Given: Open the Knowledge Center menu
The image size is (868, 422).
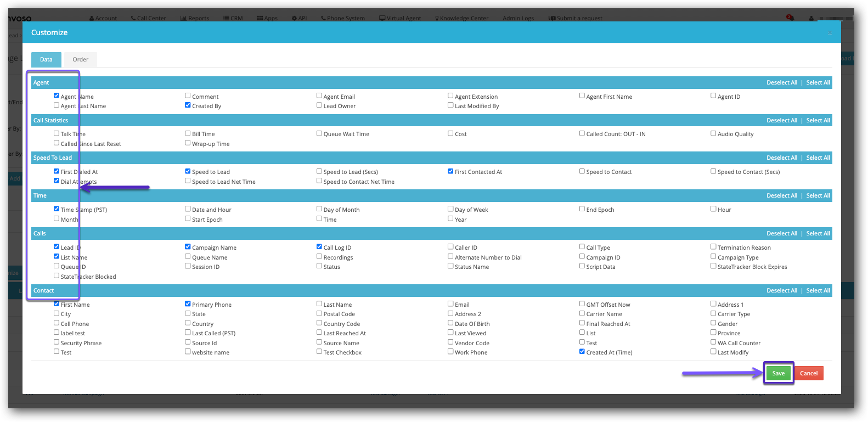Looking at the screenshot, I should click(461, 18).
